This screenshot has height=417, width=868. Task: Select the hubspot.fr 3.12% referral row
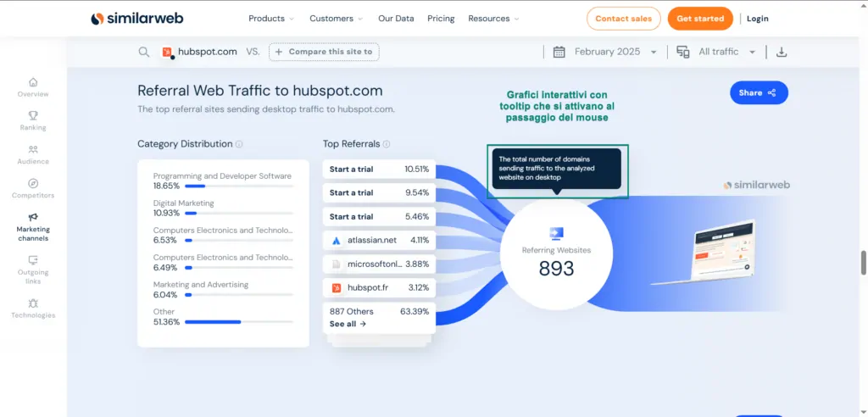tap(379, 288)
